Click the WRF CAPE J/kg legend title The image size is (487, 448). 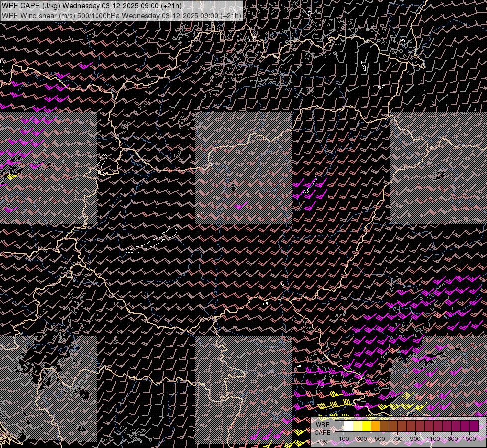pos(322,432)
